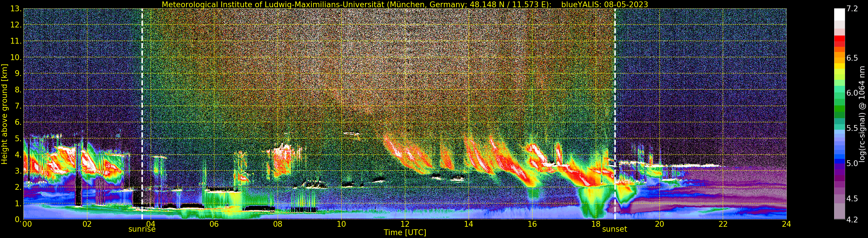Screen dimensions: 868x238
Task: Click the time tick label '12'
Action: click(x=405, y=224)
